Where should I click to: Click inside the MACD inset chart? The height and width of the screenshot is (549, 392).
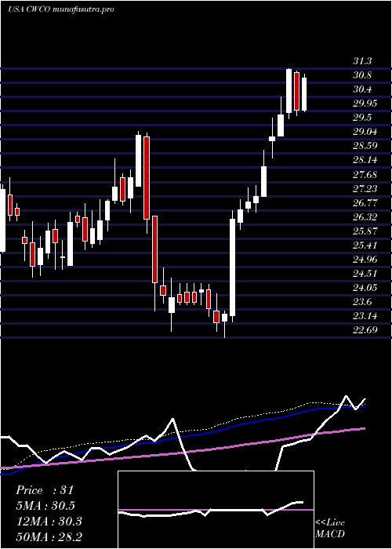tap(216, 510)
